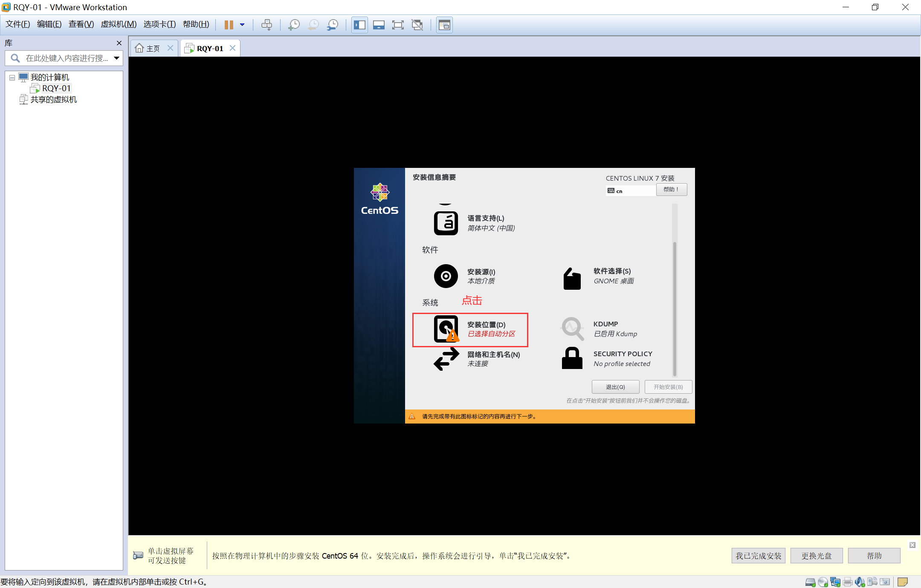This screenshot has width=921, height=588.
Task: Toggle the thumbnail bar view icon
Action: pyautogui.click(x=379, y=25)
